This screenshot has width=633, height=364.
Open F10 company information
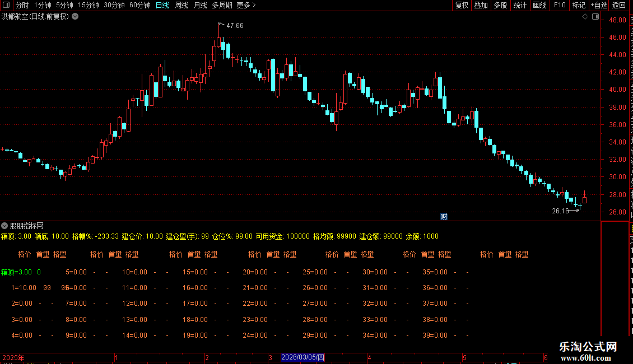coord(560,5)
